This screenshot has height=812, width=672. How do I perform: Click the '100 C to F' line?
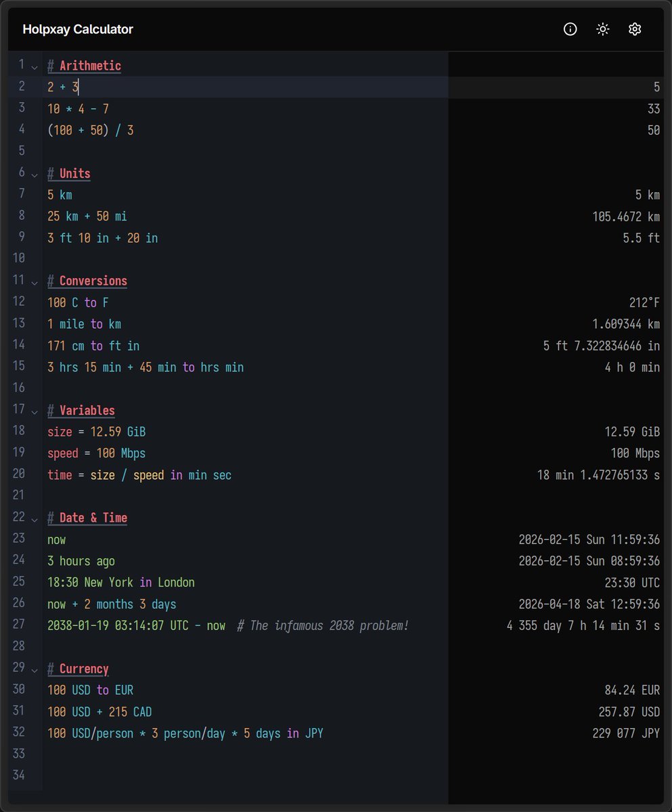(x=78, y=302)
